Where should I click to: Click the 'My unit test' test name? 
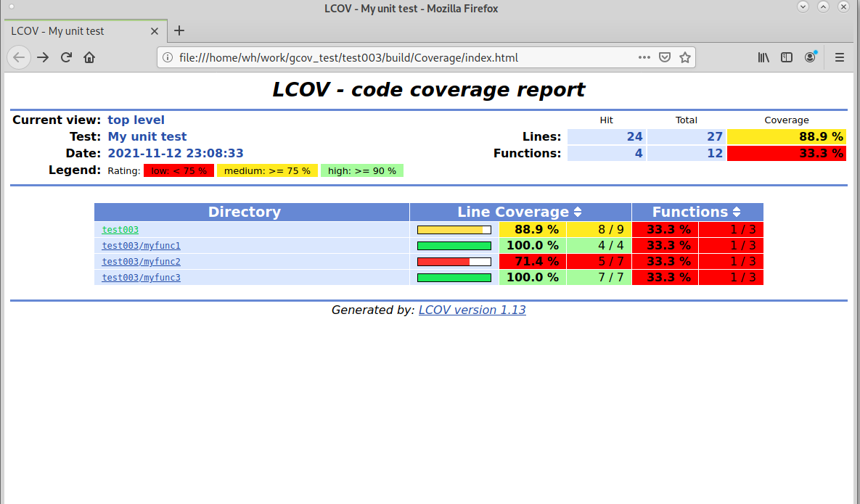pos(147,136)
